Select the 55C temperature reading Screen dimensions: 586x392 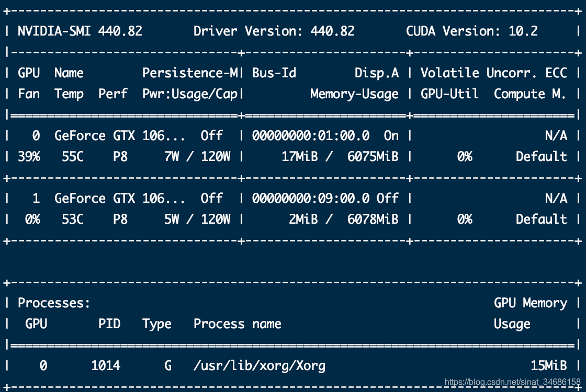pos(72,157)
